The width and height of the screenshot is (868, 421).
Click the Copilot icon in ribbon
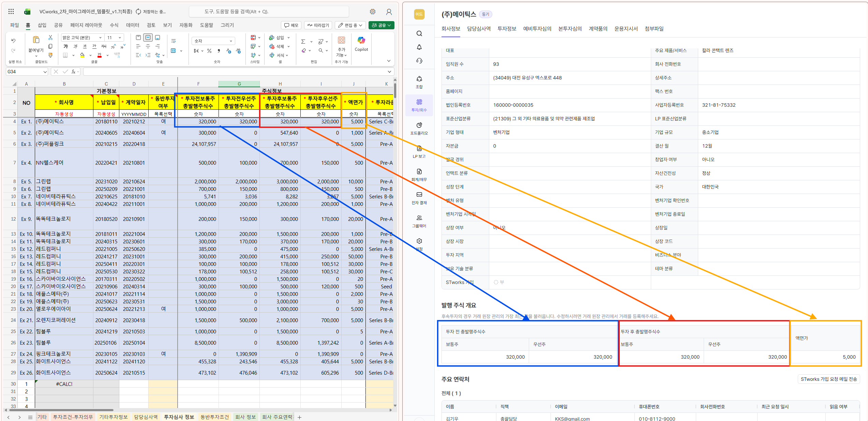click(361, 41)
